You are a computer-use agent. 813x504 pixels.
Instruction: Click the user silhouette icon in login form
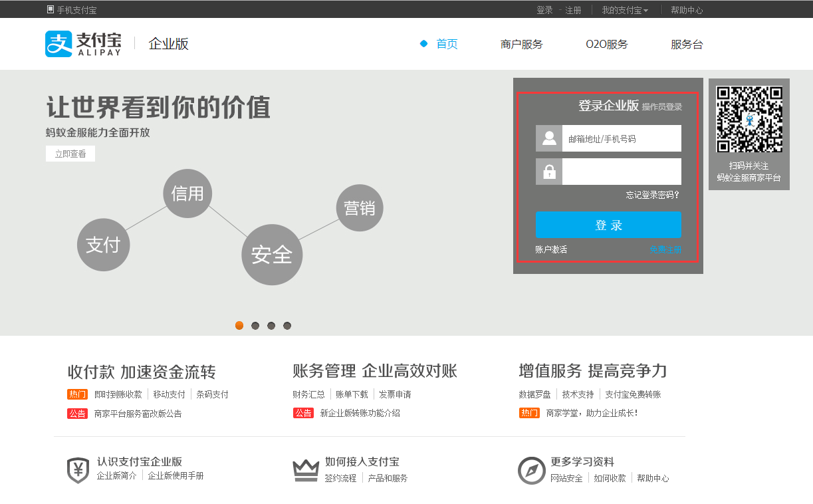coord(548,138)
